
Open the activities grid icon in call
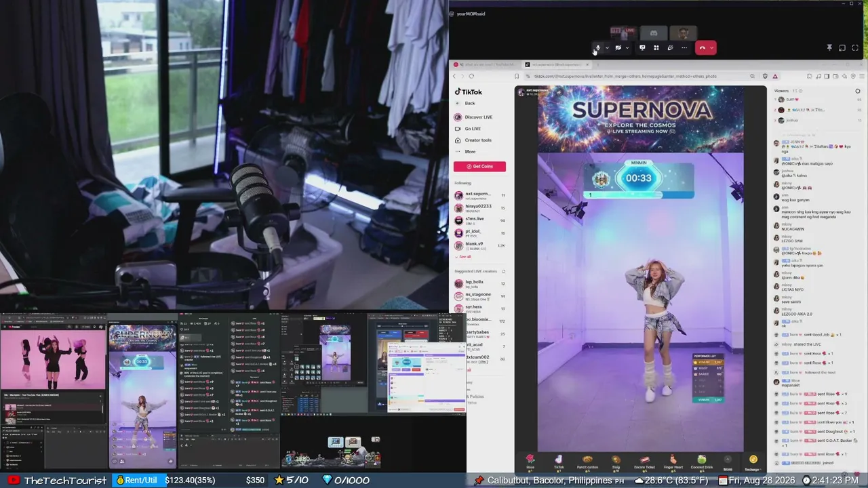point(656,47)
